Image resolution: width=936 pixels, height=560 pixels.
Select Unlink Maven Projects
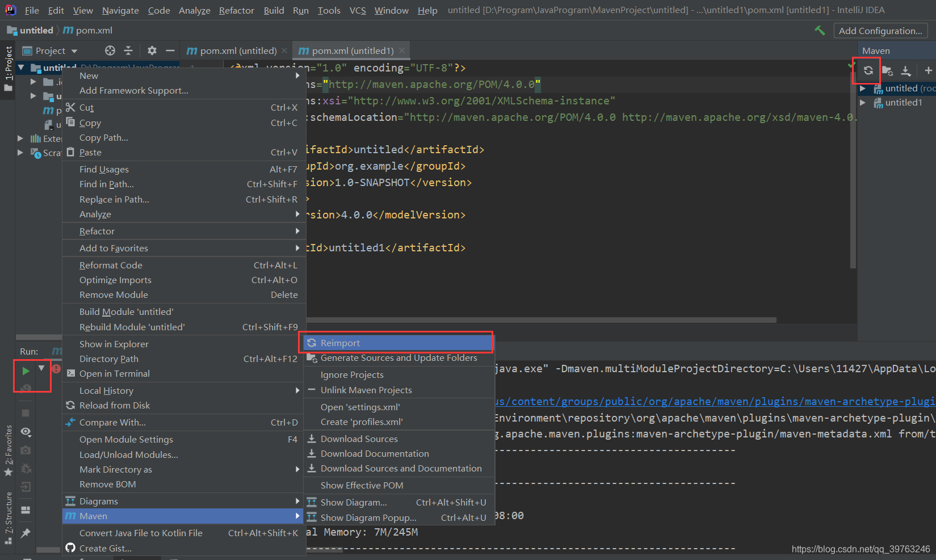(399, 390)
